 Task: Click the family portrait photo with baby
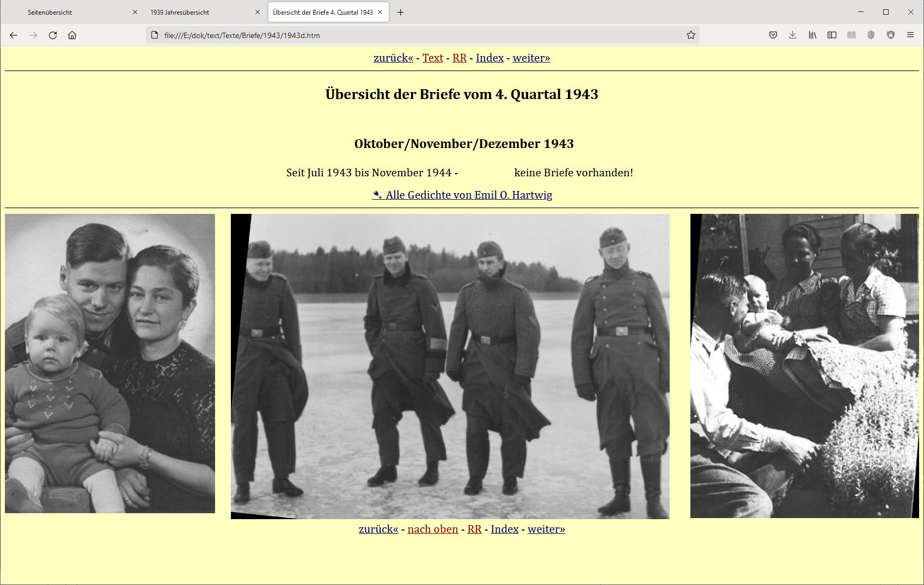click(110, 364)
